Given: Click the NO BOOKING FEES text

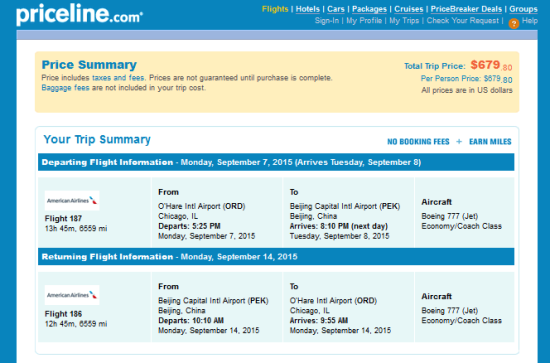Looking at the screenshot, I should [x=418, y=142].
